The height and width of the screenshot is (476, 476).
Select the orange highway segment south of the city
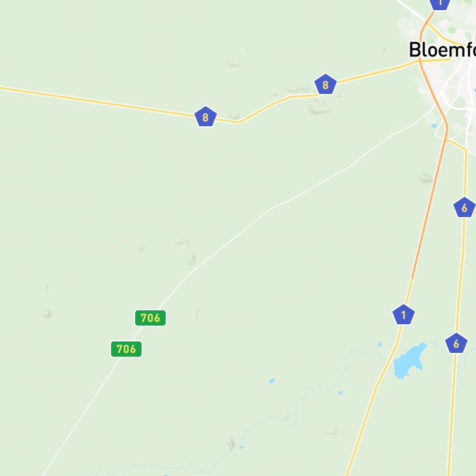point(430,202)
